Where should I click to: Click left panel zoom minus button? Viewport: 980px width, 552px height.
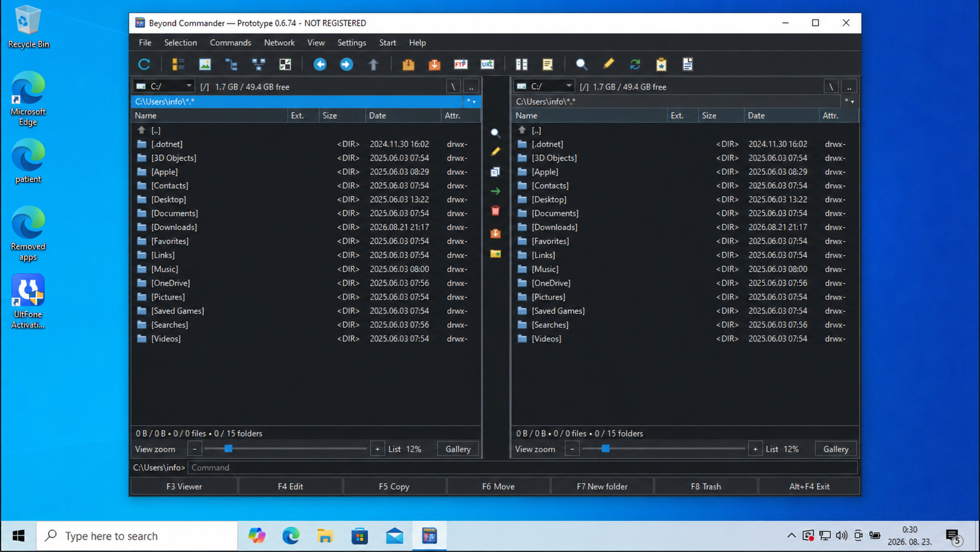pos(195,449)
